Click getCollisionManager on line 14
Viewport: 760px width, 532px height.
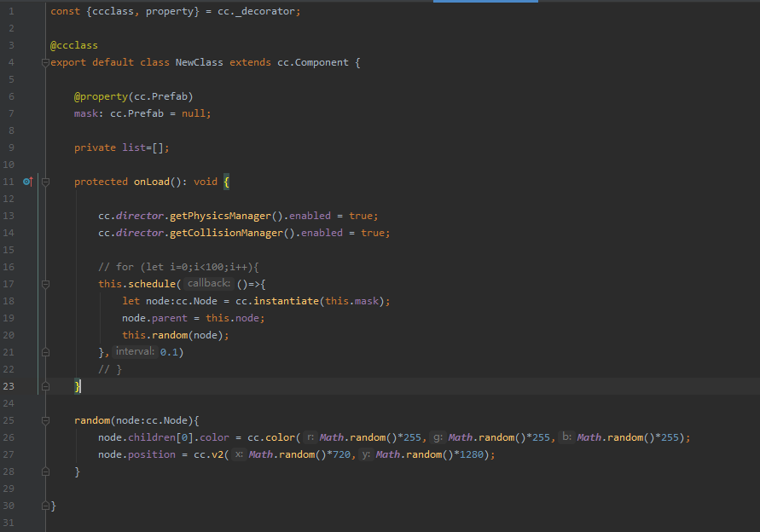click(226, 233)
